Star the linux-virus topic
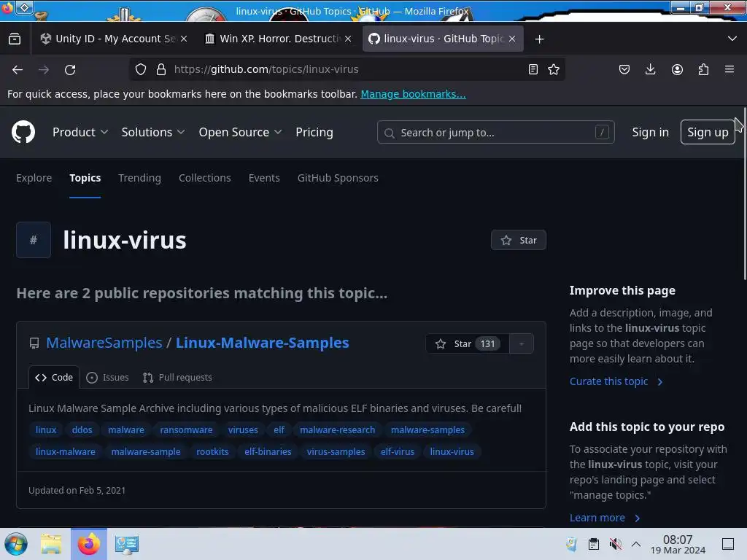The width and height of the screenshot is (747, 560). 519,240
